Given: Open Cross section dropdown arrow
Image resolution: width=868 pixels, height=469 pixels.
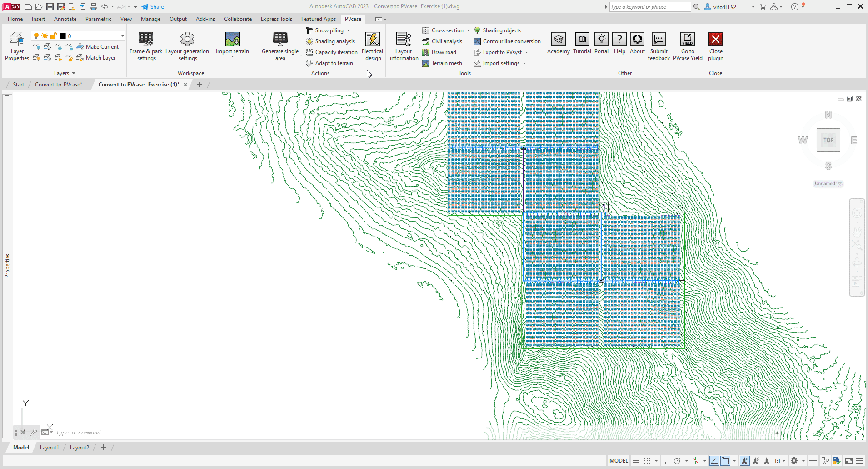Looking at the screenshot, I should 469,30.
